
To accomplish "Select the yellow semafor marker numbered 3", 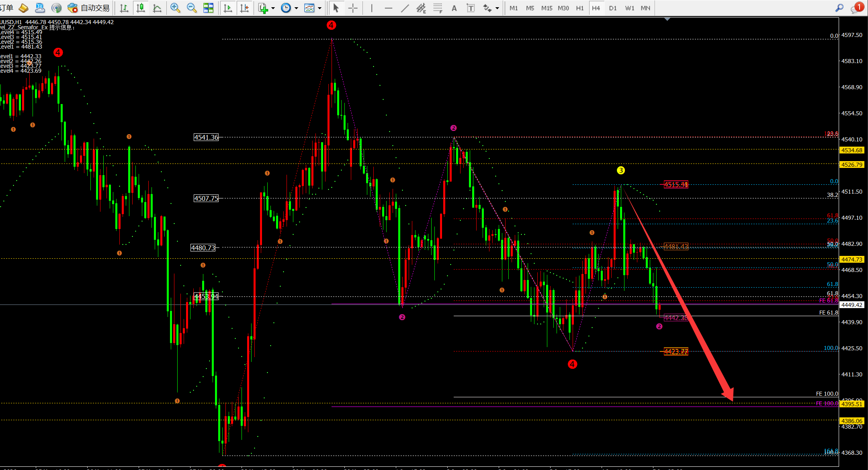I will [621, 170].
